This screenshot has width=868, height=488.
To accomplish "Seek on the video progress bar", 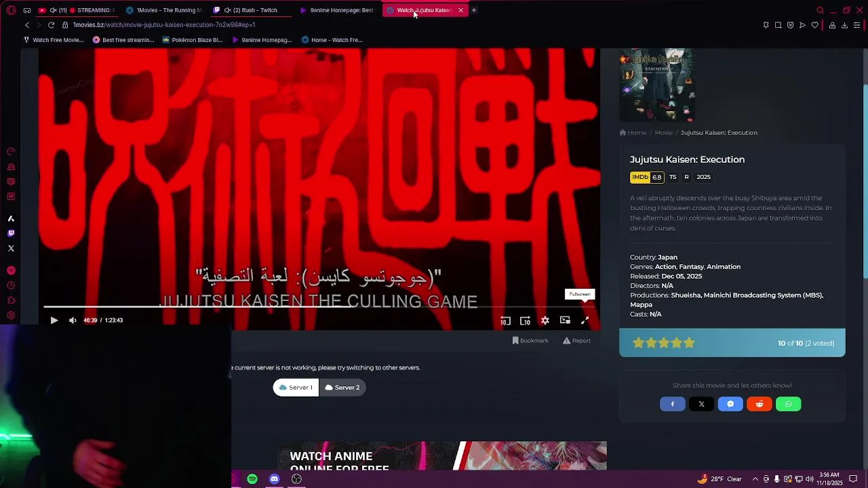I will (x=319, y=307).
